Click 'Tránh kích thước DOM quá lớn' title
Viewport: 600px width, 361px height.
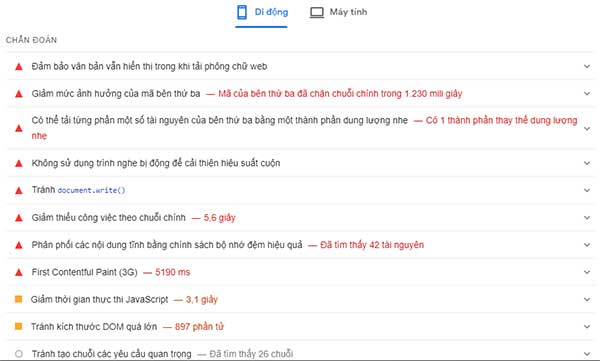94,327
